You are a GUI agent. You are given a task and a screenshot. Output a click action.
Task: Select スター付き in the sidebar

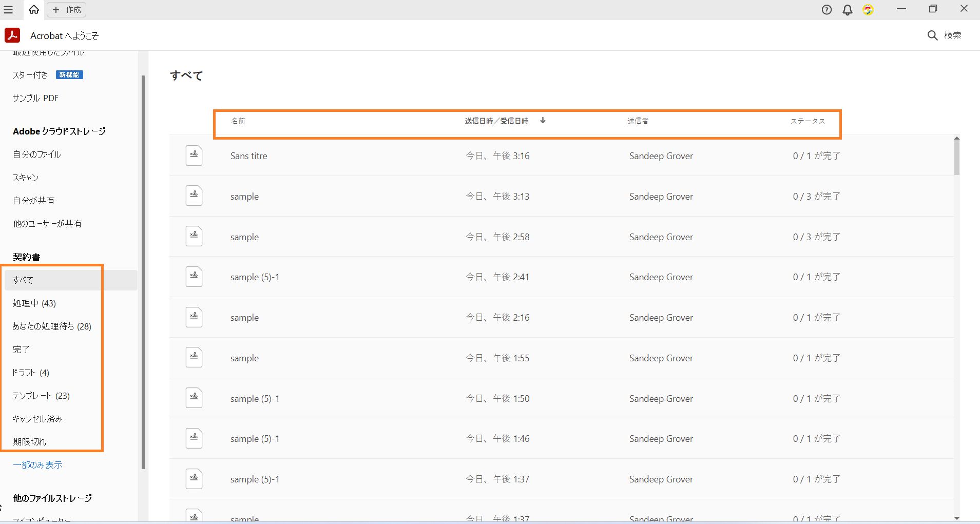tap(30, 75)
